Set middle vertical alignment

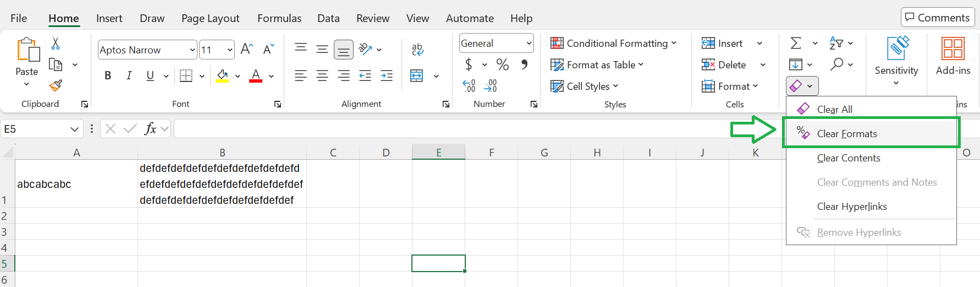coord(322,49)
